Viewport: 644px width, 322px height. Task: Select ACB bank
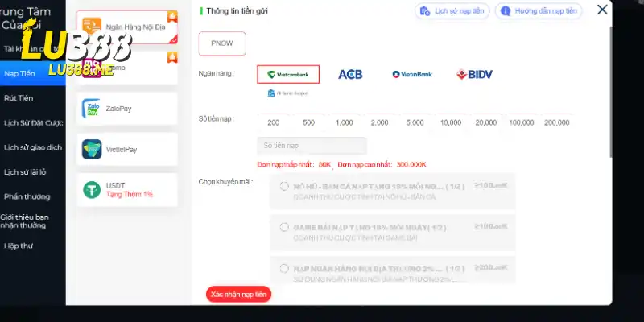[x=350, y=74]
